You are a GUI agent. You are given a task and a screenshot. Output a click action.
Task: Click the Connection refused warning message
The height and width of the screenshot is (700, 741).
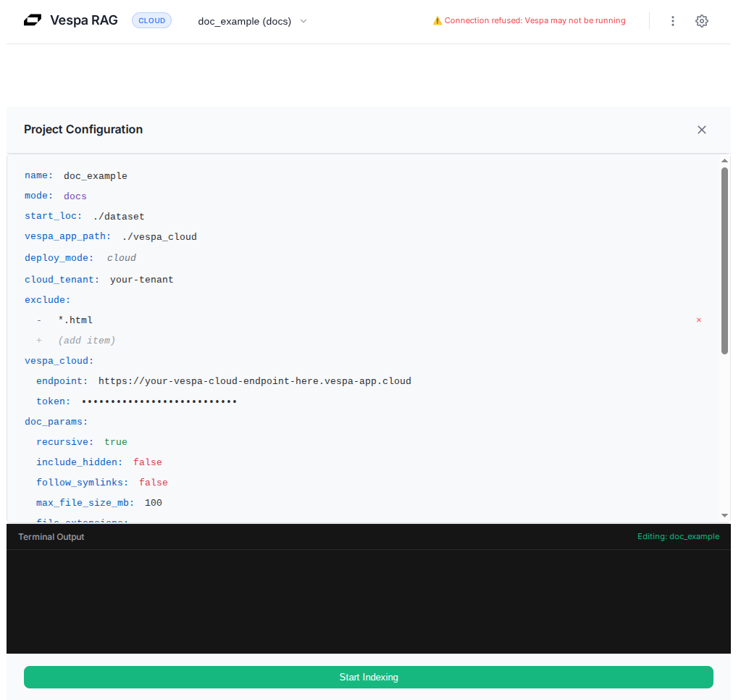click(535, 20)
